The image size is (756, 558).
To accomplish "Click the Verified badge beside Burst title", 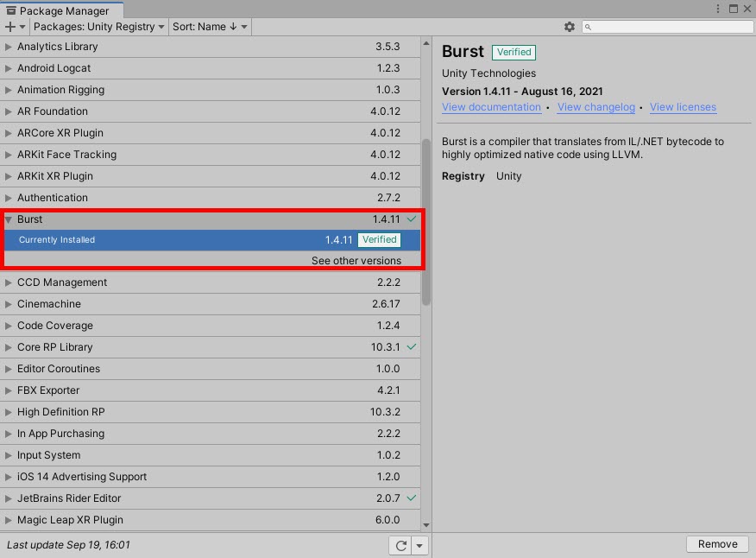I will [x=513, y=52].
